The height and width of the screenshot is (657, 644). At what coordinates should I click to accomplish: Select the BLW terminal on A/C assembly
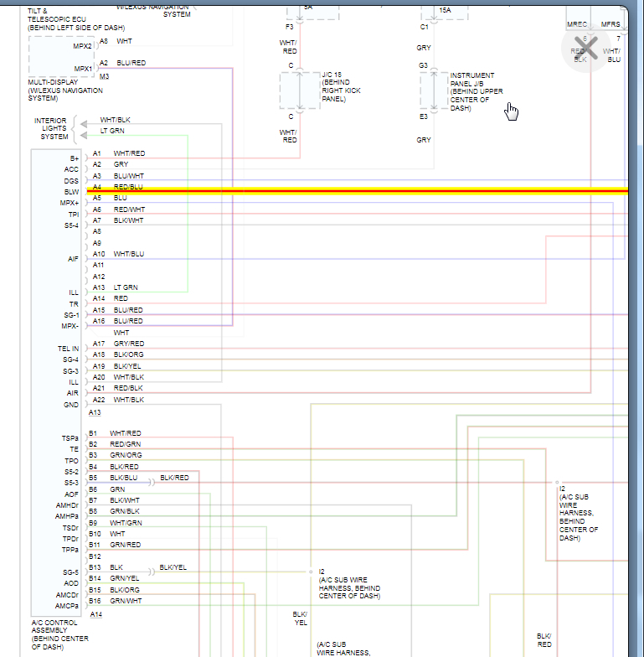[71, 192]
